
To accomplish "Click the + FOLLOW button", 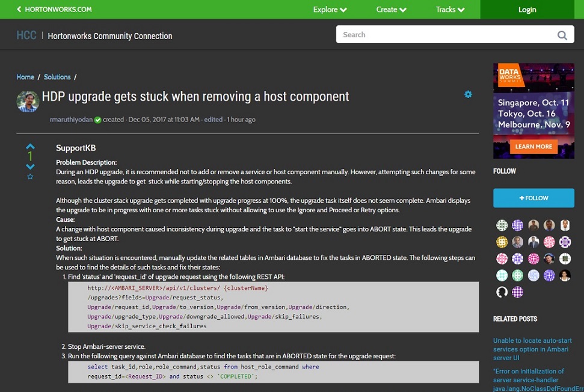I will point(533,198).
